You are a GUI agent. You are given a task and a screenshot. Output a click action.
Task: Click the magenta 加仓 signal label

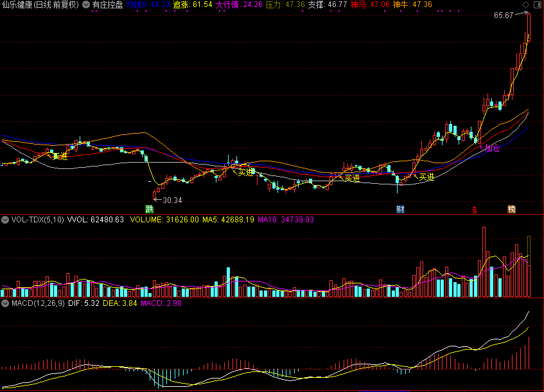(493, 148)
